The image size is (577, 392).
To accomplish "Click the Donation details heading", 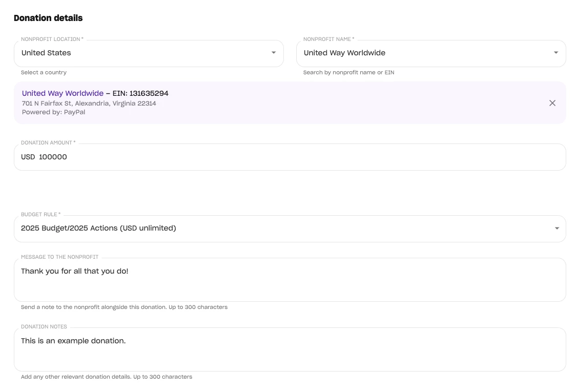I will 48,18.
